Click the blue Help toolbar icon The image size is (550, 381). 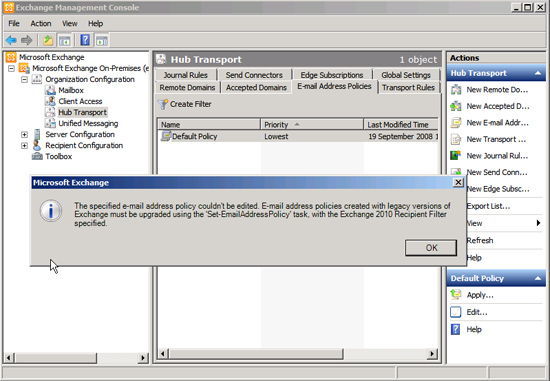click(85, 40)
